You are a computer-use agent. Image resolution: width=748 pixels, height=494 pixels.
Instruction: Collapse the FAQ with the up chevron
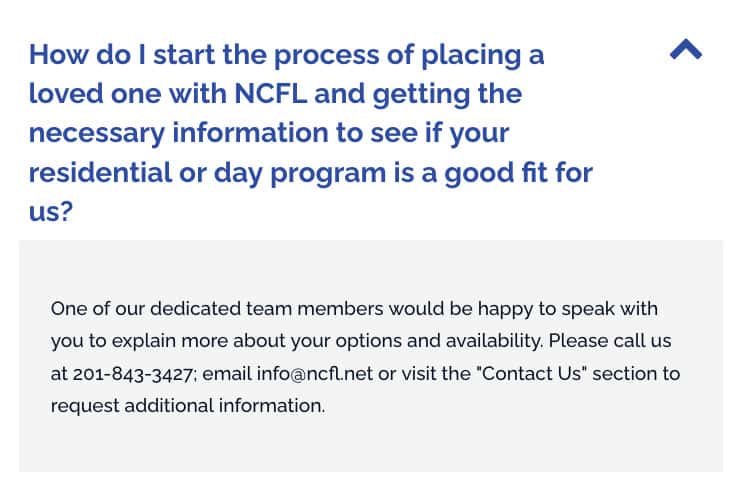click(686, 49)
